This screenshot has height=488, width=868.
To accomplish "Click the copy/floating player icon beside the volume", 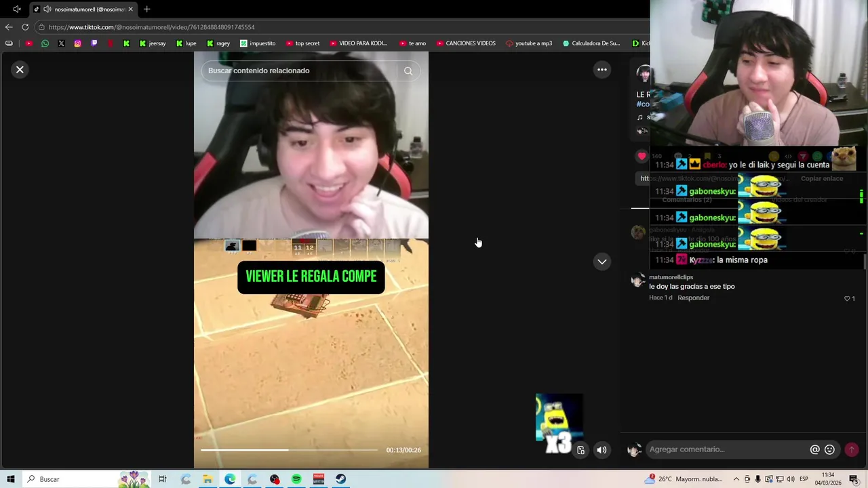I will pyautogui.click(x=581, y=449).
